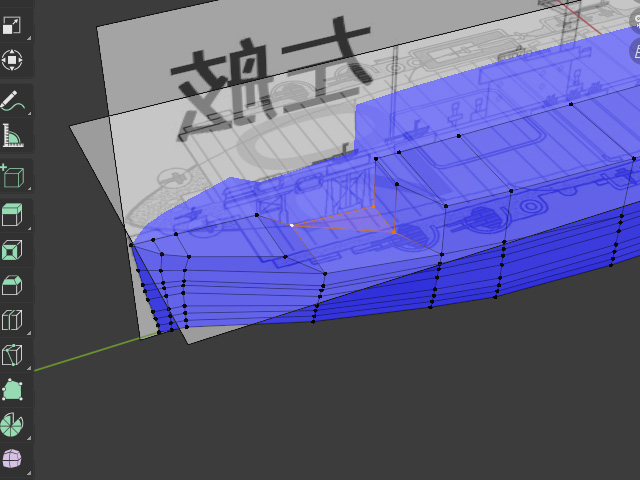
Task: Select the Scale tool
Action: coord(12,26)
